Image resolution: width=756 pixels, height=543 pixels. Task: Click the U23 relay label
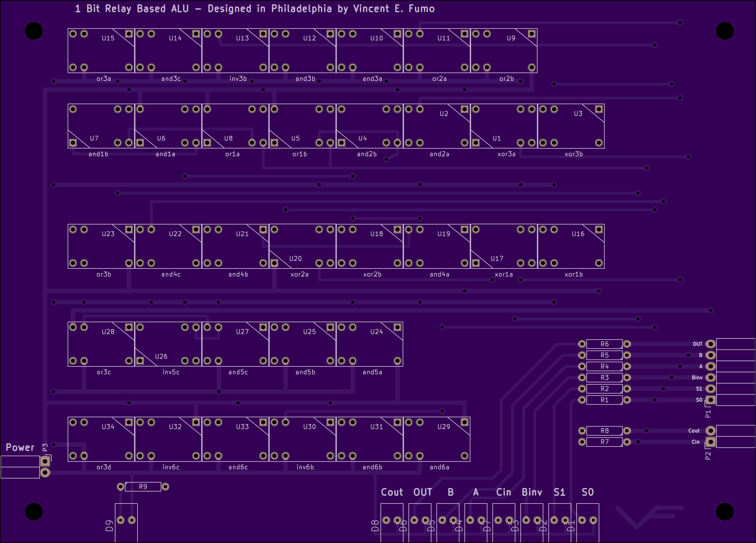coord(108,234)
